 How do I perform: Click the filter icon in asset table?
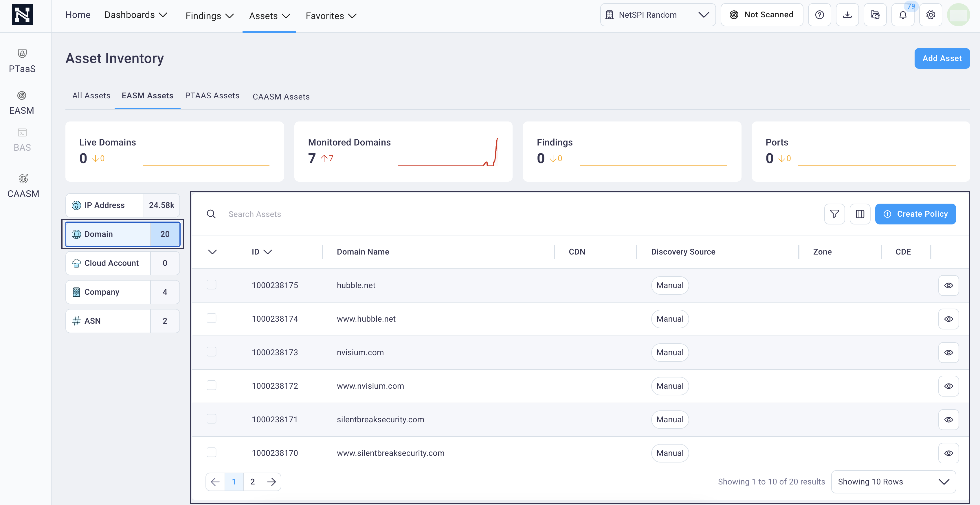pyautogui.click(x=835, y=214)
